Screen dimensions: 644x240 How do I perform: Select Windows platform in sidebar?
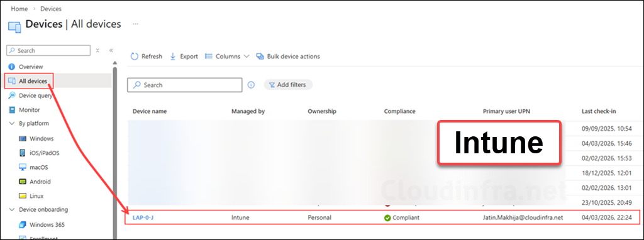pos(42,139)
